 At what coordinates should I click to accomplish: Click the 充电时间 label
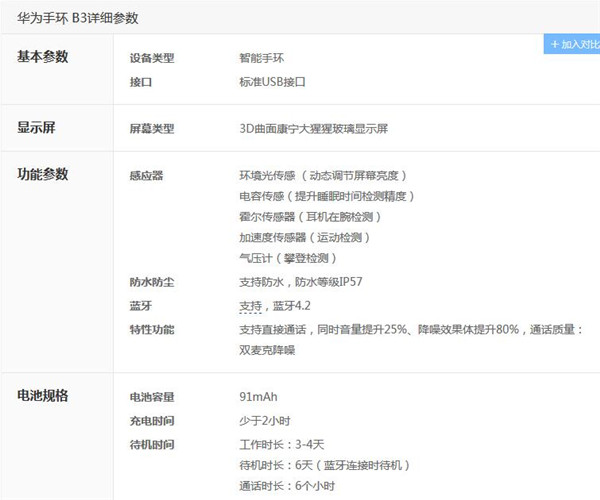click(152, 421)
